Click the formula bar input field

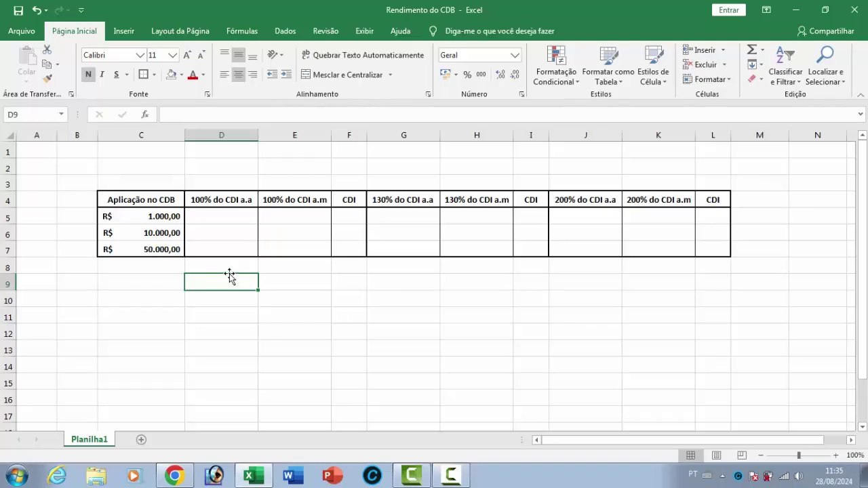click(507, 115)
